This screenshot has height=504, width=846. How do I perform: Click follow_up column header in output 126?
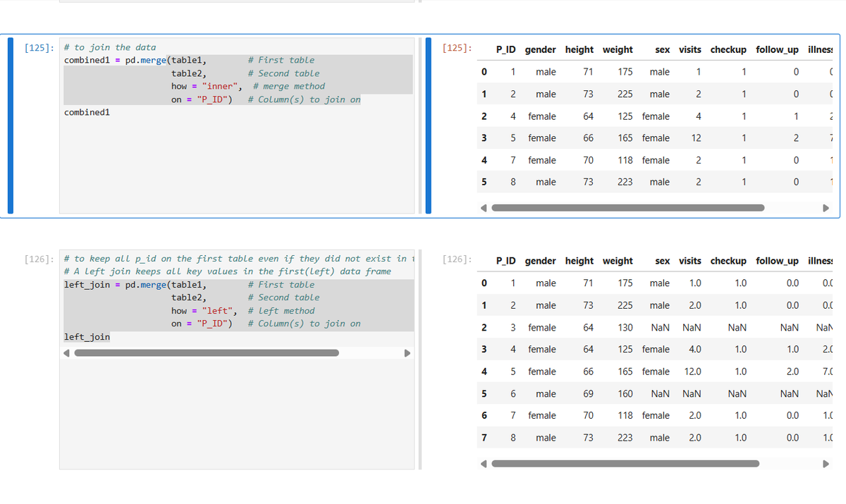pyautogui.click(x=777, y=261)
